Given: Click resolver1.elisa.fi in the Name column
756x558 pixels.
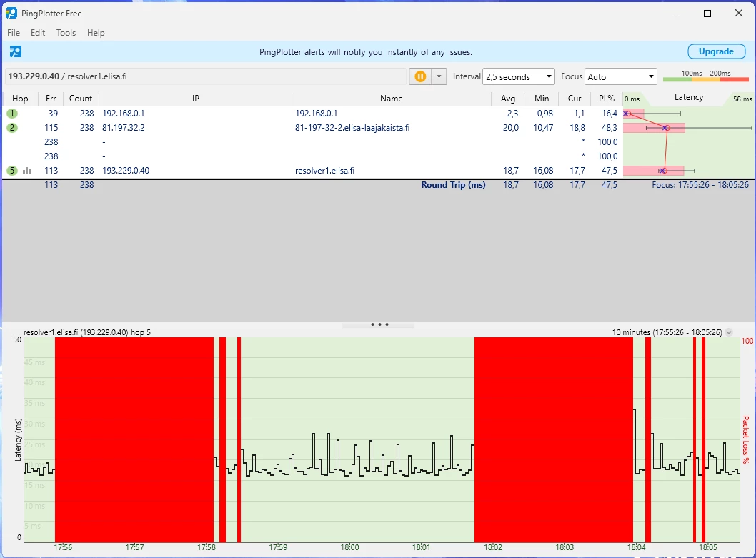Looking at the screenshot, I should 324,171.
